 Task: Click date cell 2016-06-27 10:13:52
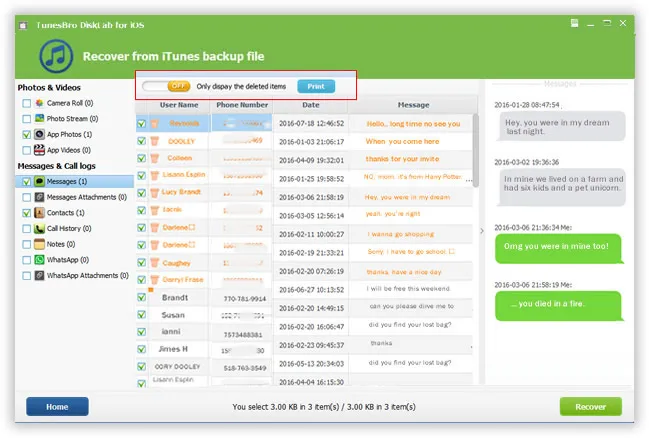pyautogui.click(x=311, y=290)
